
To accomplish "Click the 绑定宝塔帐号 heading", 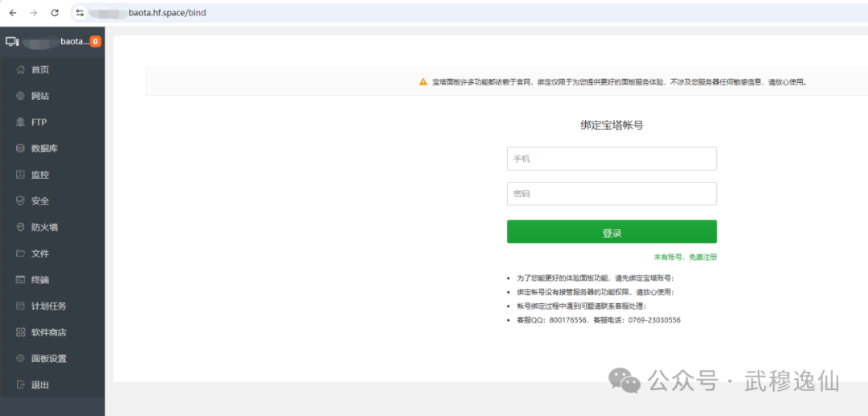I will [612, 126].
